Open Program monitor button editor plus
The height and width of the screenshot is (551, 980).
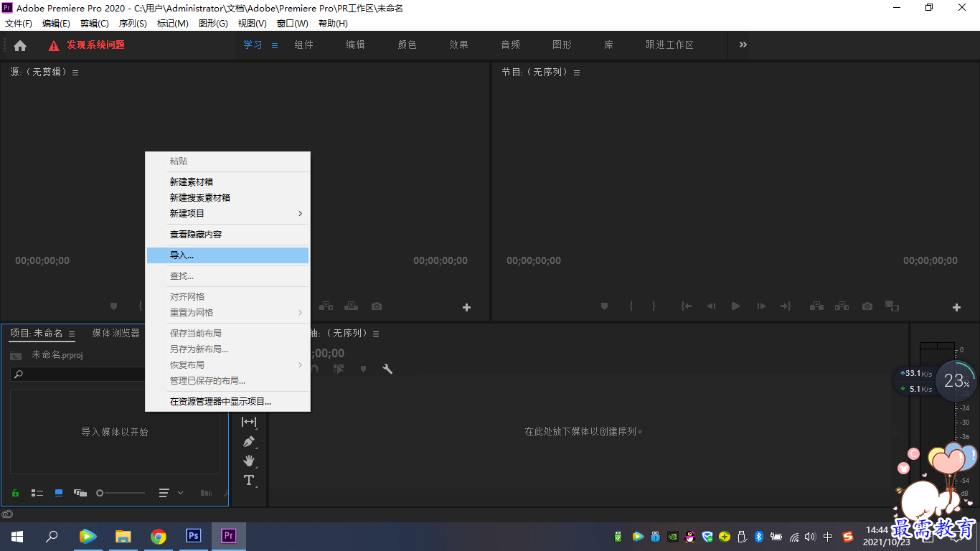956,307
